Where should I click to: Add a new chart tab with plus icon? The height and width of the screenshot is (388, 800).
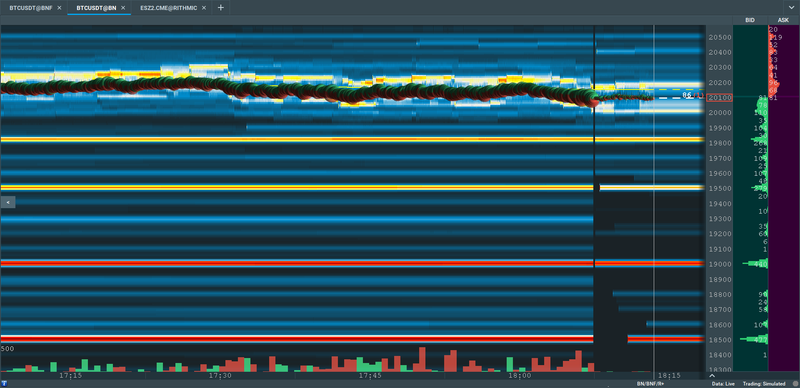pyautogui.click(x=220, y=8)
